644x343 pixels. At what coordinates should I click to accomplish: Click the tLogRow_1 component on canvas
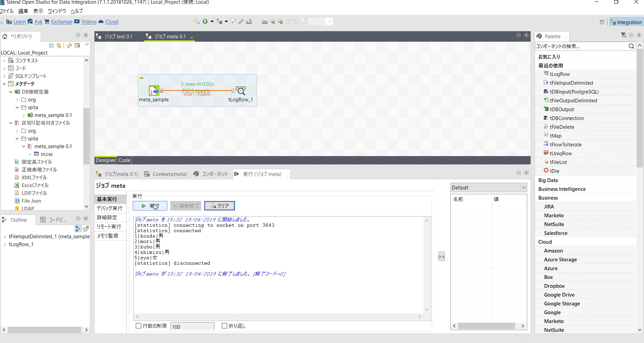pyautogui.click(x=240, y=91)
